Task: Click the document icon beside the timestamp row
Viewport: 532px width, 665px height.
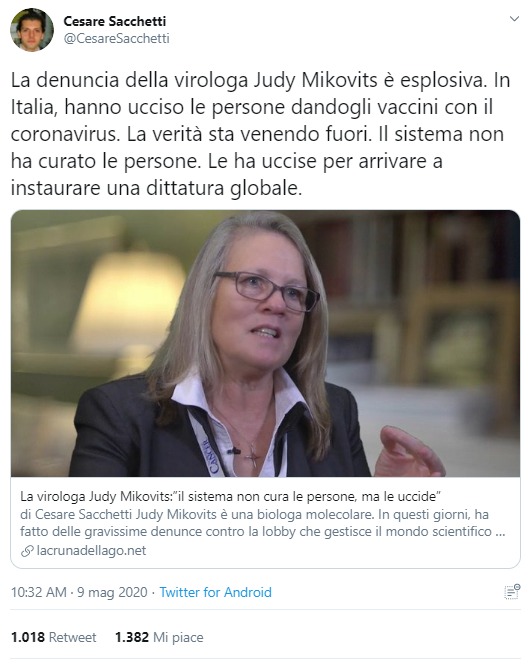Action: tap(512, 592)
